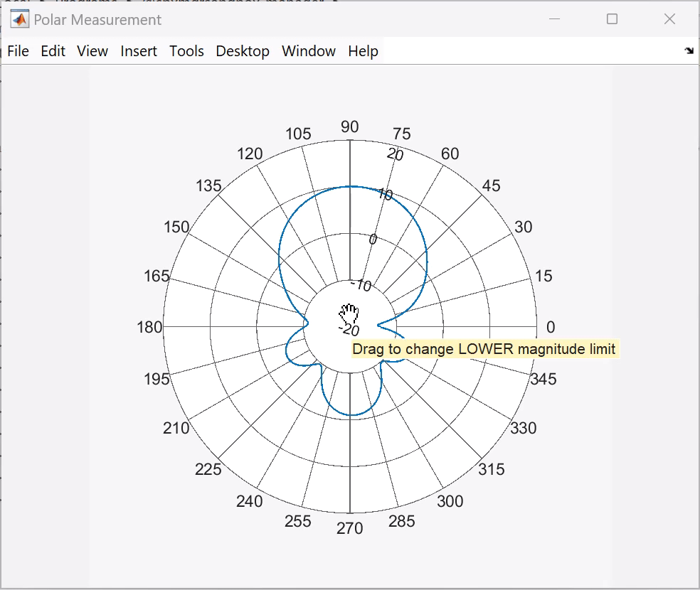Image resolution: width=700 pixels, height=590 pixels.
Task: Click the LOWER magnitude limit tooltip banner
Action: coord(484,349)
